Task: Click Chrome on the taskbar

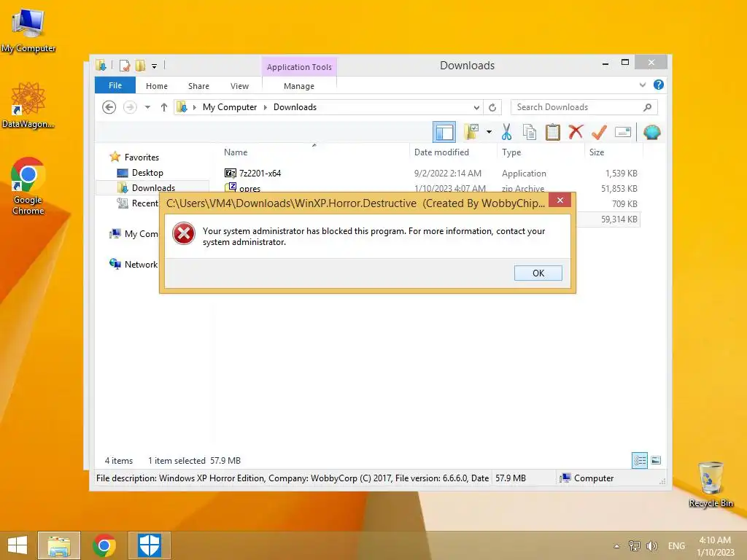Action: point(104,545)
